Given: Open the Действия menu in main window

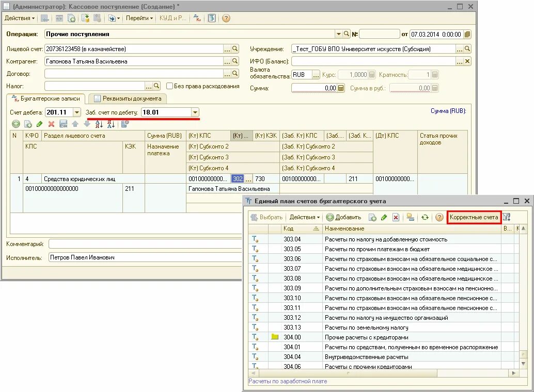Looking at the screenshot, I should pos(20,18).
